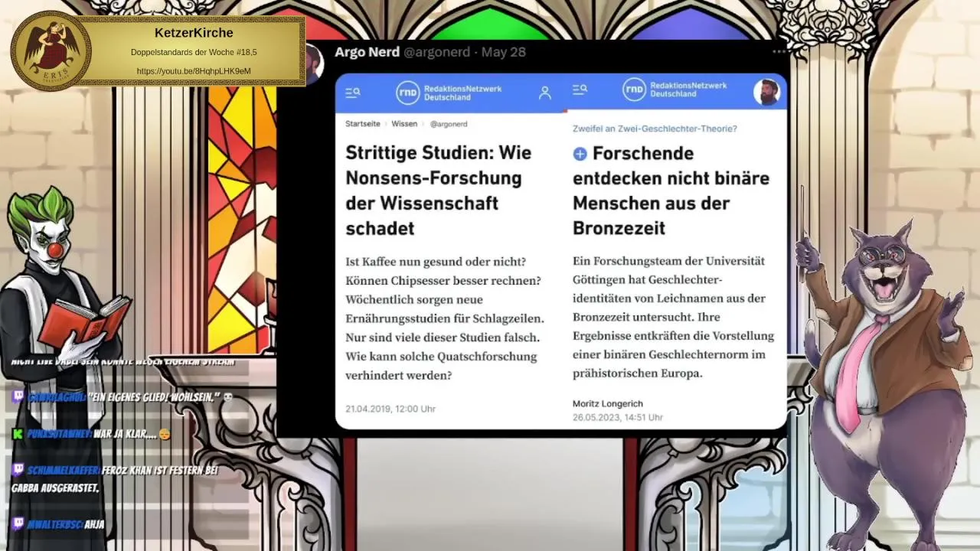Image resolution: width=980 pixels, height=551 pixels.
Task: Go to Startseite breadcrumb
Action: tap(363, 123)
